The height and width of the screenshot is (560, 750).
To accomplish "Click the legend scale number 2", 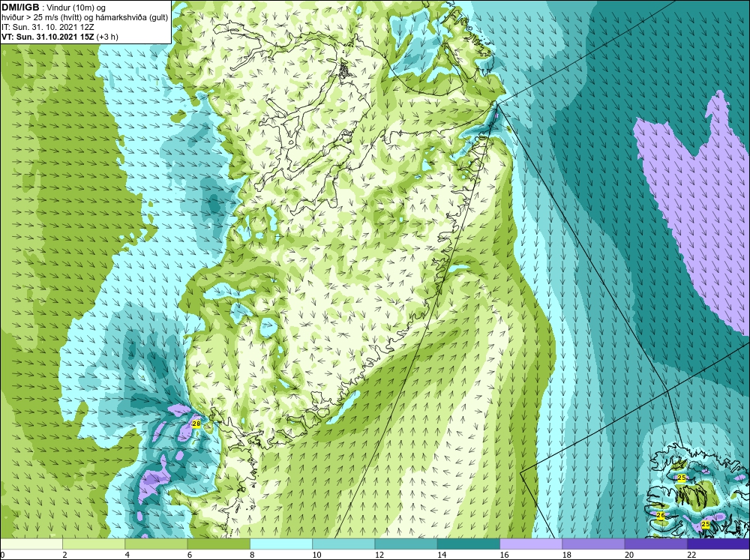I will (x=64, y=555).
